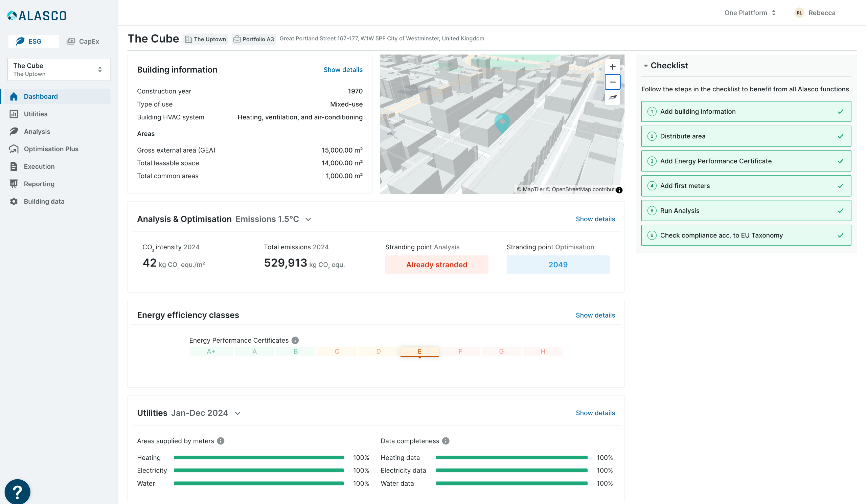Select the E energy efficiency class swatch
The image size is (866, 504).
419,351
